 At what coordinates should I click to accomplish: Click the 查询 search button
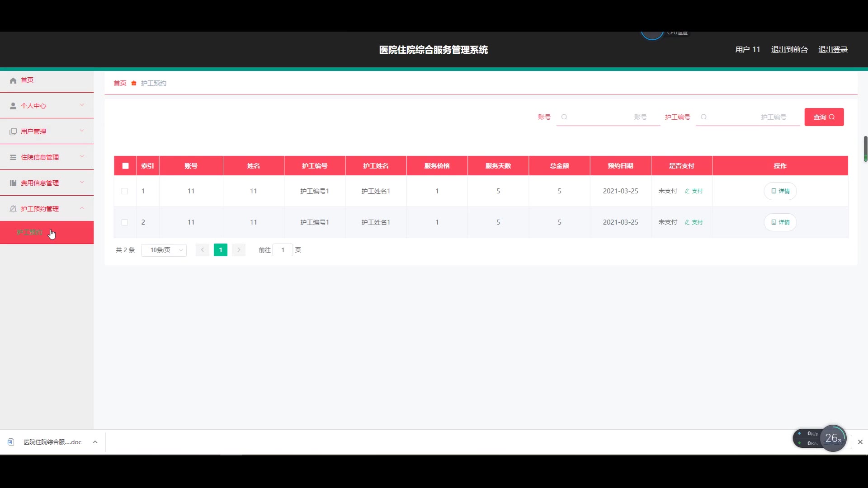(x=824, y=117)
